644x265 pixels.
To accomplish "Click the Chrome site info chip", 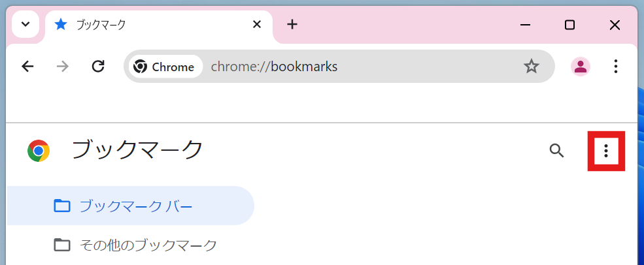I will pyautogui.click(x=165, y=67).
